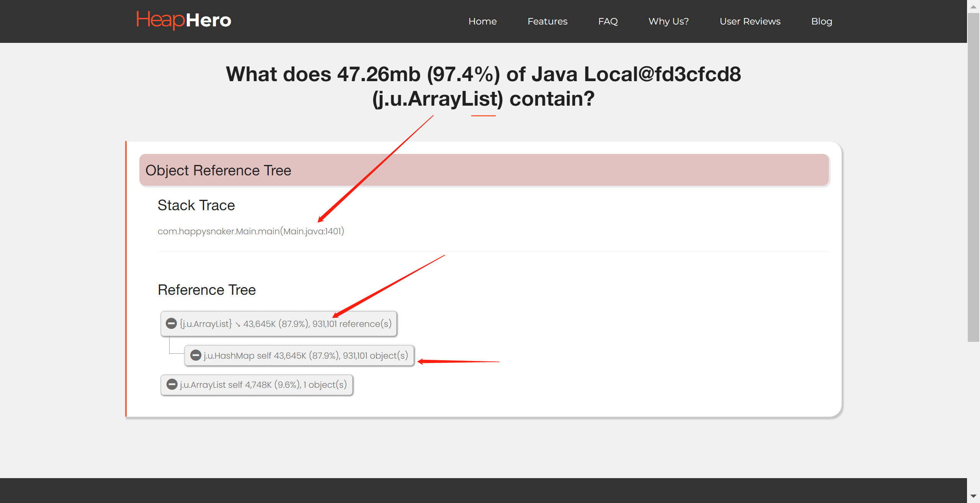
Task: Click the scrollbar up arrow
Action: (x=973, y=7)
